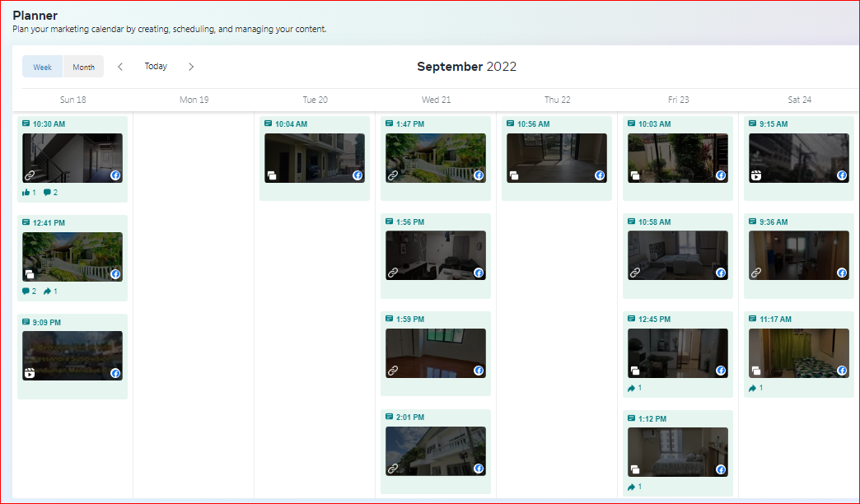Click Facebook icon on Wed 1:59 PM post
The width and height of the screenshot is (860, 504).
point(479,371)
